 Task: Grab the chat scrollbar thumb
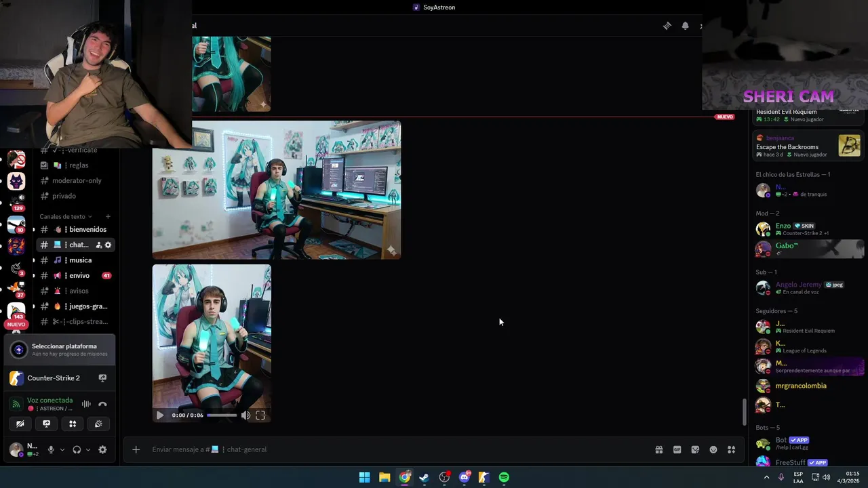pos(744,411)
